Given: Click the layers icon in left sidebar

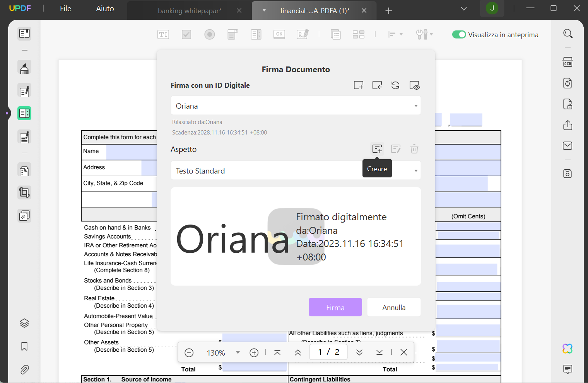Looking at the screenshot, I should pos(24,323).
